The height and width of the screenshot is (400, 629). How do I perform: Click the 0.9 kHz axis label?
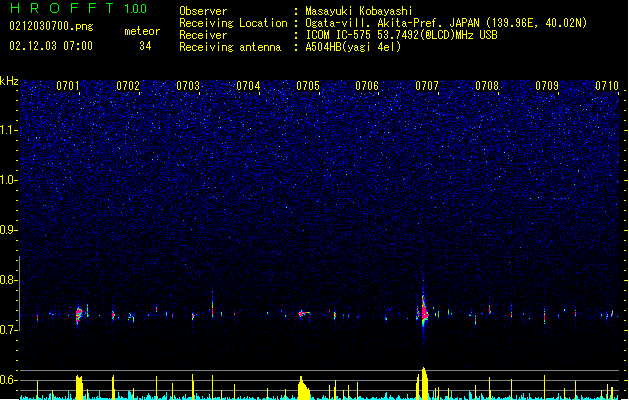point(9,230)
